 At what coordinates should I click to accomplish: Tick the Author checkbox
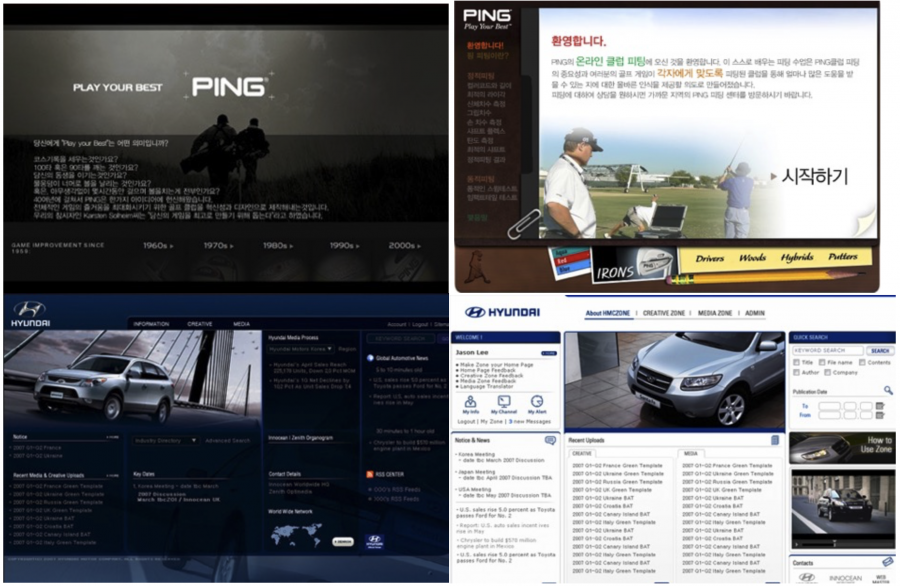tap(797, 372)
